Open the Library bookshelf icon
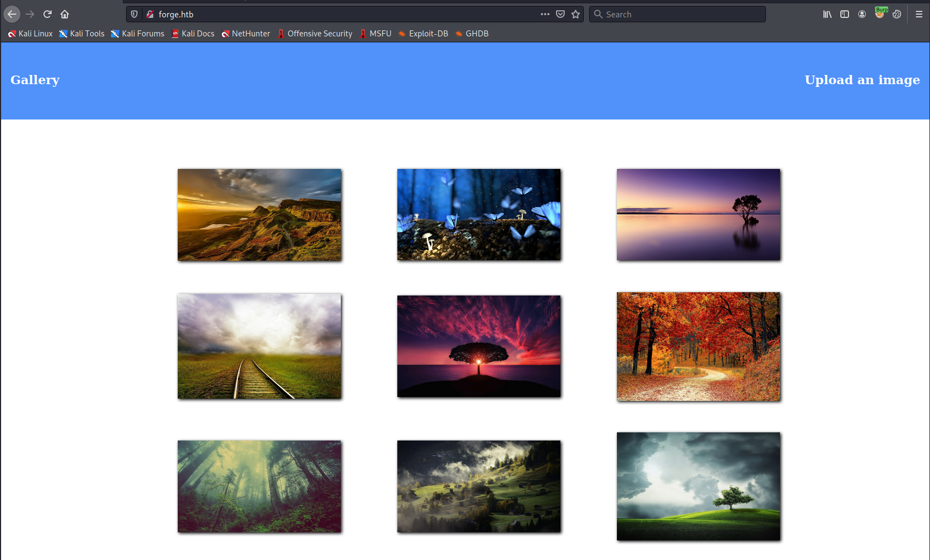 (827, 14)
